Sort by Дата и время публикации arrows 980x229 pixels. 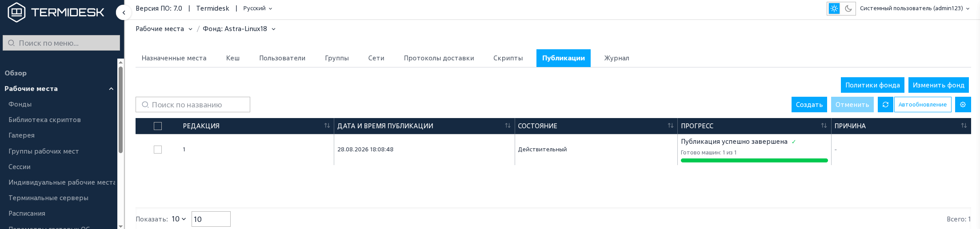(x=508, y=126)
